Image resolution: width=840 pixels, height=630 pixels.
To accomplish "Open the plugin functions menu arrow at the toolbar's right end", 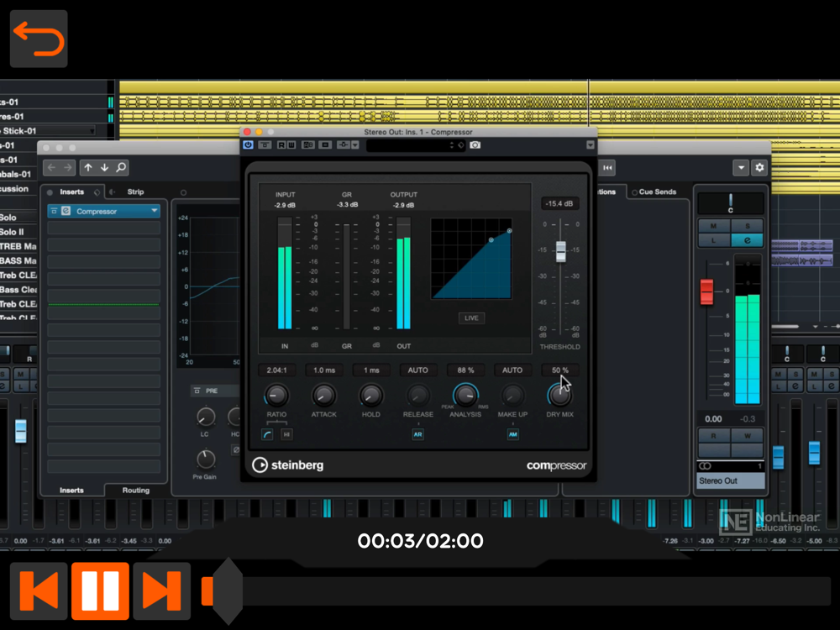I will click(x=591, y=145).
